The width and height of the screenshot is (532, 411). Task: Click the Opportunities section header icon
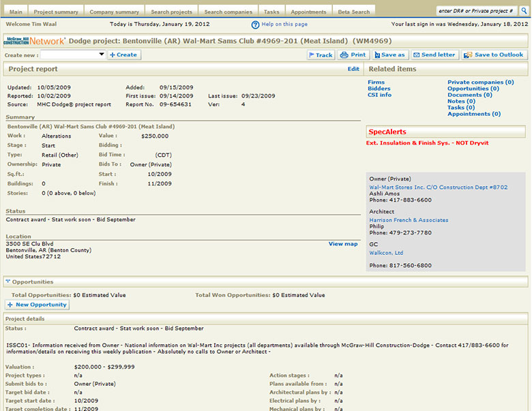(8, 281)
